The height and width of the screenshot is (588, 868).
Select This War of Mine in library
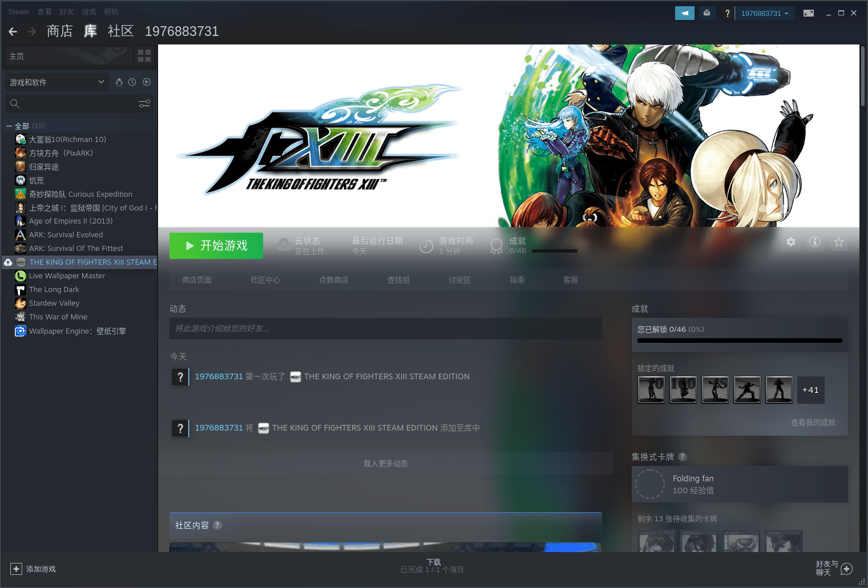[x=58, y=317]
